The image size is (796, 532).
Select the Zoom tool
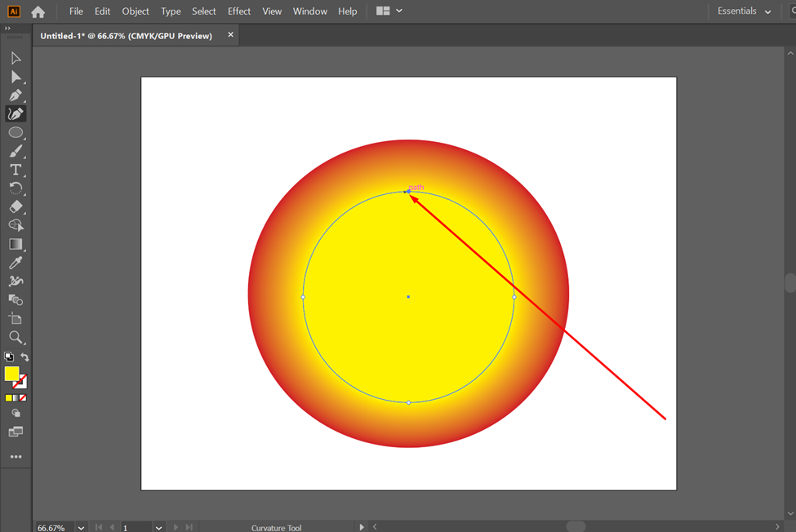tap(16, 337)
